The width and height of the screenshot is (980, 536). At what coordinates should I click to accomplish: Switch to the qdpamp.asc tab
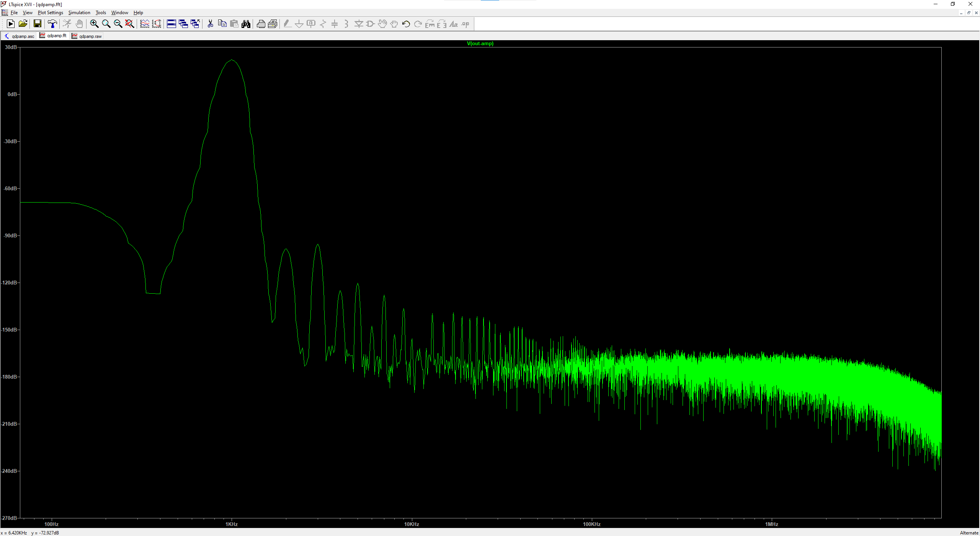coord(19,36)
